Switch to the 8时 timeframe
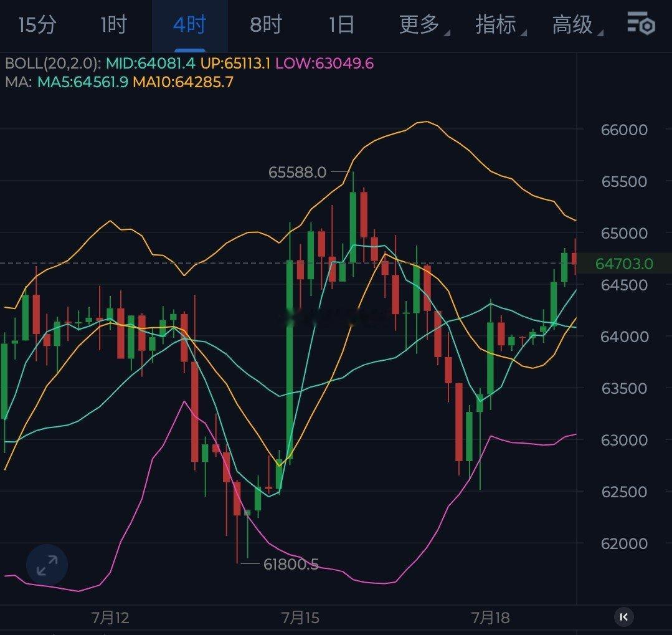The height and width of the screenshot is (635, 672). (x=266, y=24)
